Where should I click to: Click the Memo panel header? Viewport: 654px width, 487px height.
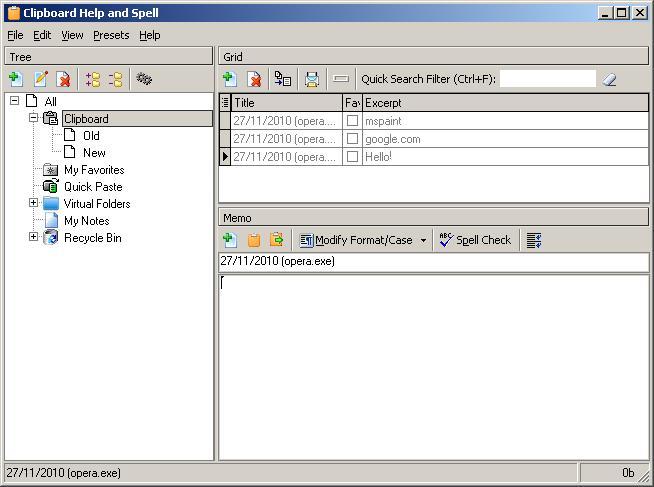point(434,218)
